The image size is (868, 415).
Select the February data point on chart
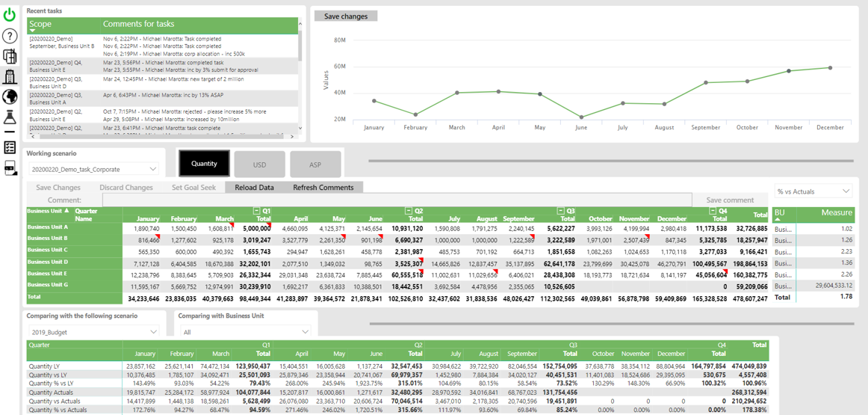pyautogui.click(x=416, y=114)
